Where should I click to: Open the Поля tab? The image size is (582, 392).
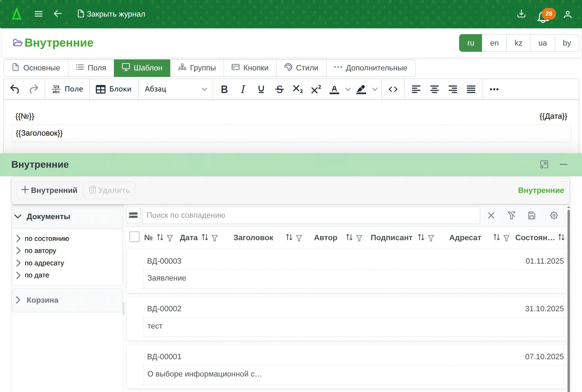91,68
